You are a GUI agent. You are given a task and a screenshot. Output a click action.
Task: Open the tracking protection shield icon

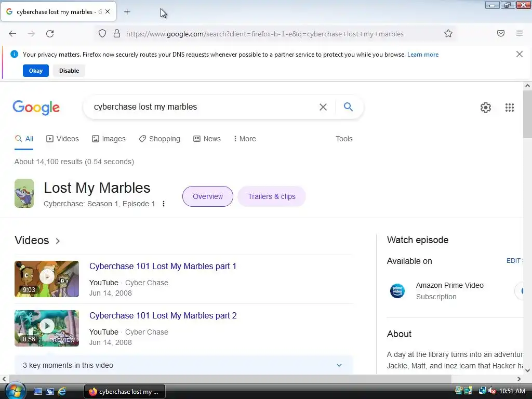(x=102, y=34)
